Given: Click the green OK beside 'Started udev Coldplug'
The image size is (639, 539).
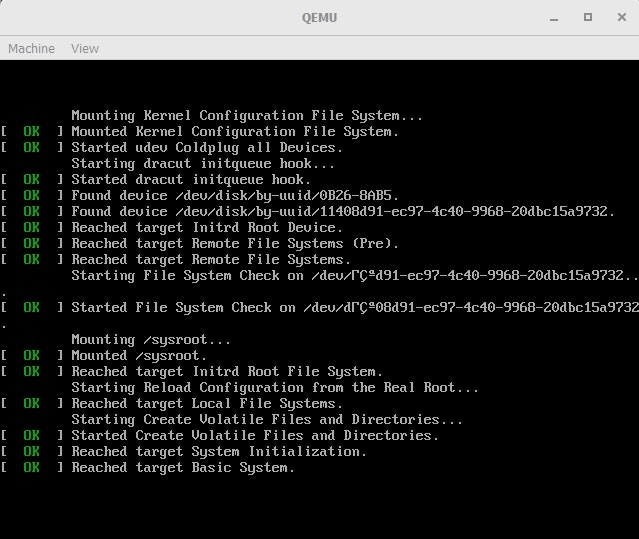Looking at the screenshot, I should point(31,147).
